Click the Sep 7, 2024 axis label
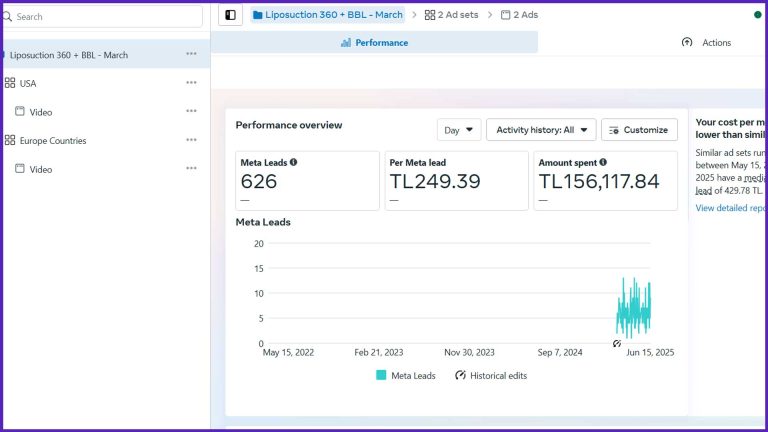Image resolution: width=768 pixels, height=432 pixels. point(560,352)
